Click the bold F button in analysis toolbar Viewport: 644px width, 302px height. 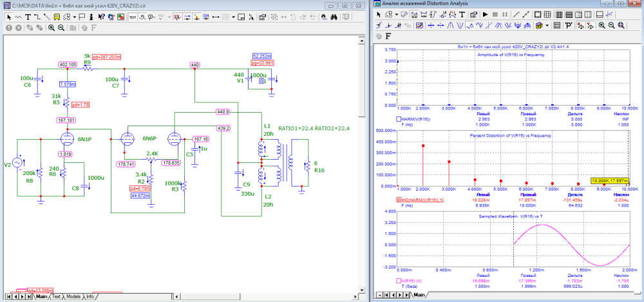pos(388,37)
